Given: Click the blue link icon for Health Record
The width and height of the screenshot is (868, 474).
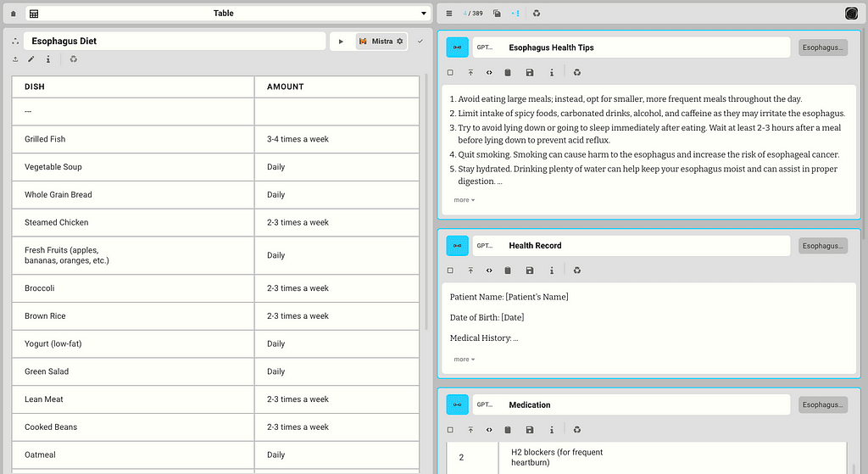Looking at the screenshot, I should (457, 246).
